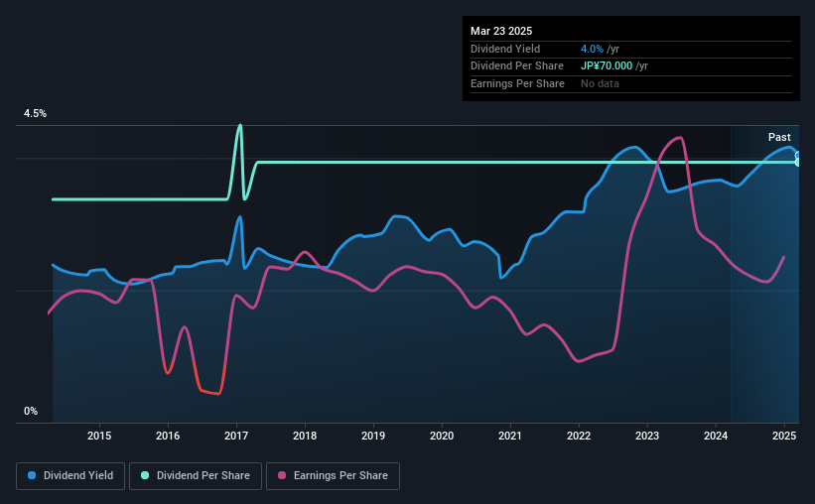Select the 2024 x-axis label

coord(716,436)
